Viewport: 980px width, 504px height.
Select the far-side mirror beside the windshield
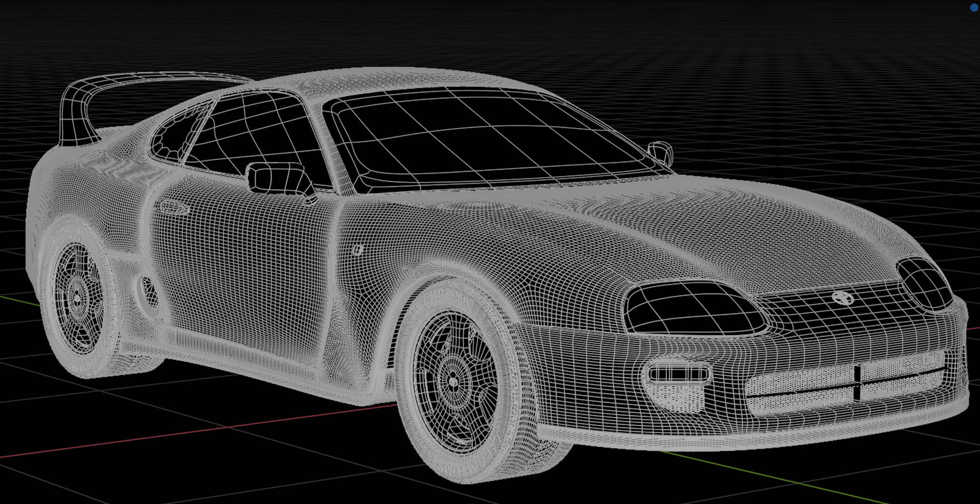pos(661,154)
